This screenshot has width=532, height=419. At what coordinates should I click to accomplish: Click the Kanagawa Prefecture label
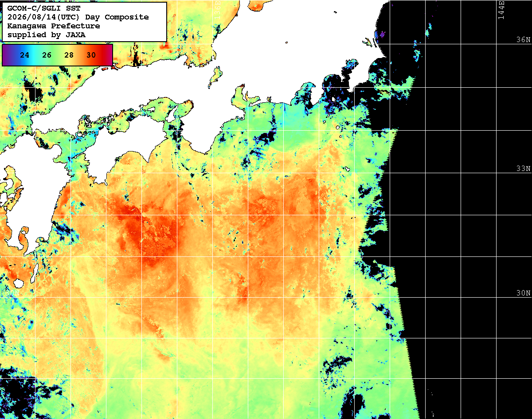(54, 26)
